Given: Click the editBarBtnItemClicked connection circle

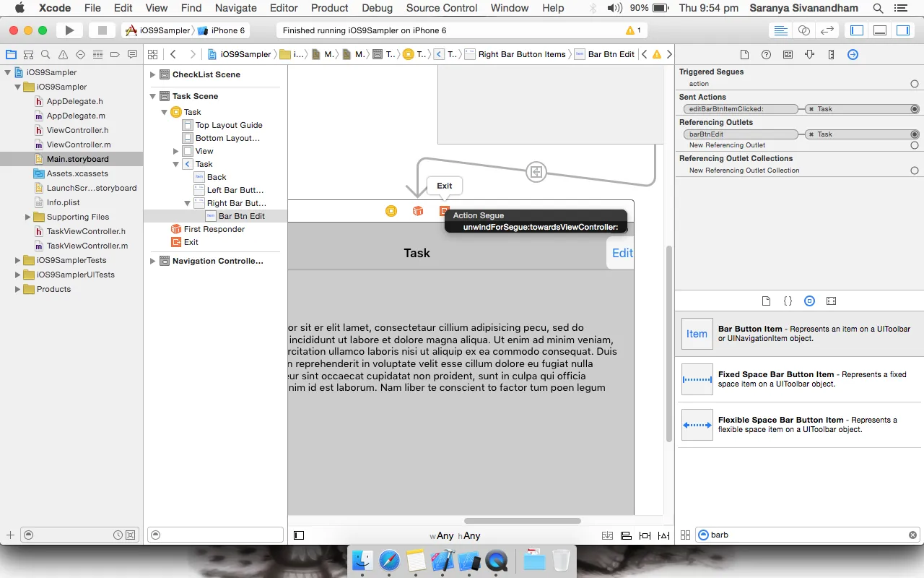Looking at the screenshot, I should (x=915, y=109).
